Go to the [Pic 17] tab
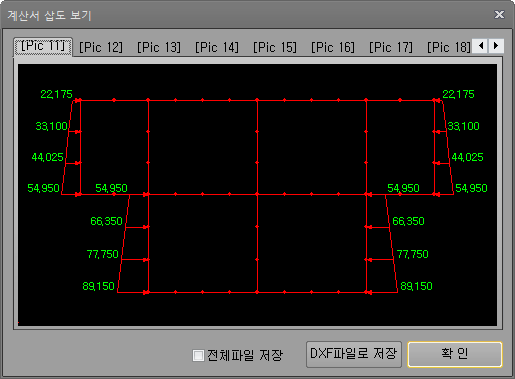This screenshot has width=515, height=379. [391, 47]
